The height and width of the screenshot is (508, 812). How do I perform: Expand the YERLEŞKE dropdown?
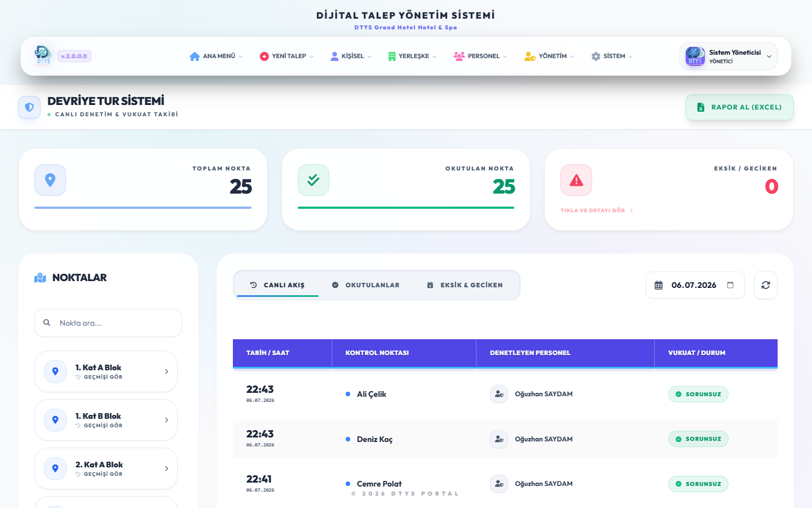(x=434, y=56)
